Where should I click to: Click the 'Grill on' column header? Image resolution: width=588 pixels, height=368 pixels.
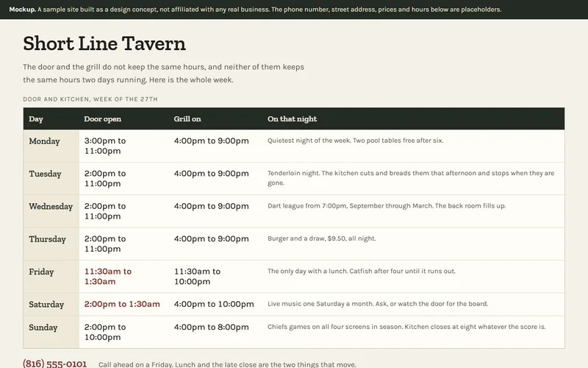[x=187, y=119]
